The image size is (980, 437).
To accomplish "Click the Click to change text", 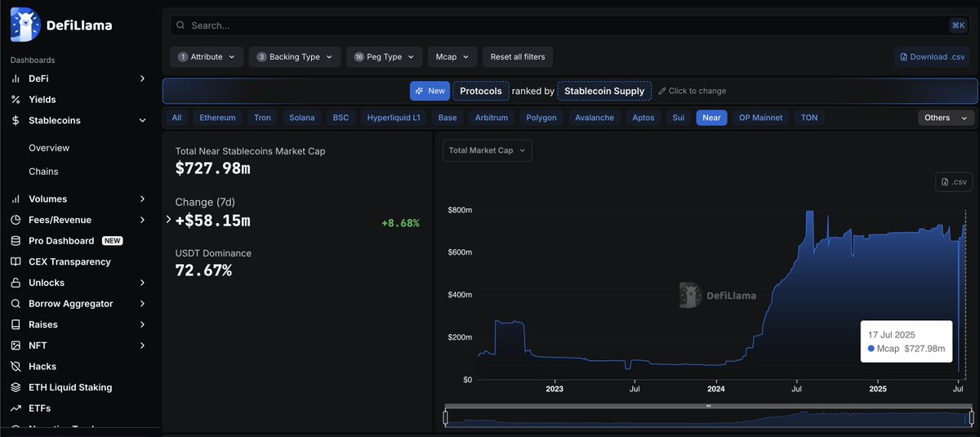I will 697,91.
